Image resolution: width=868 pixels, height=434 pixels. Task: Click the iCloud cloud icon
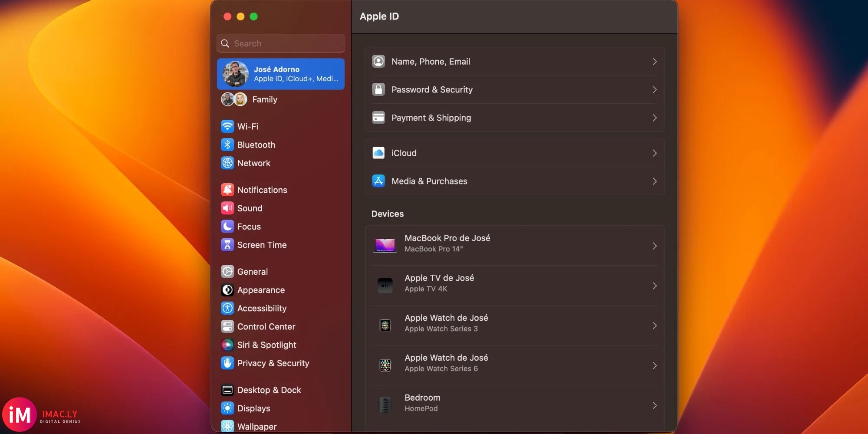[x=378, y=153]
